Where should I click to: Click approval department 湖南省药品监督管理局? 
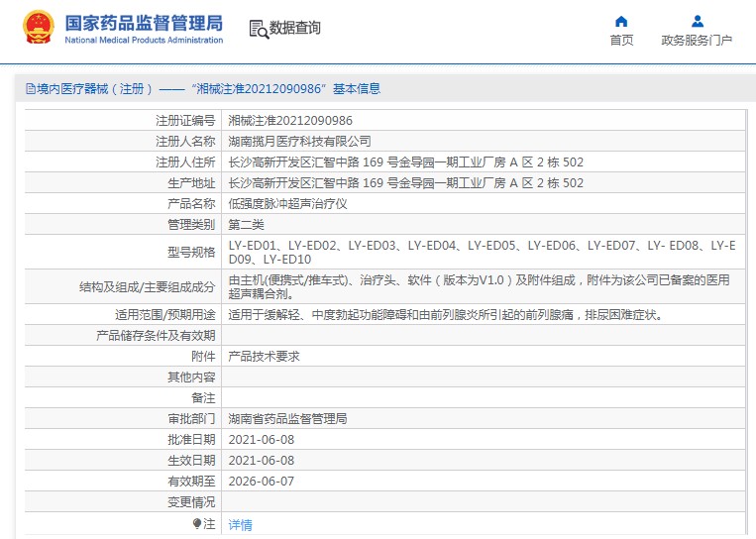[x=287, y=419]
